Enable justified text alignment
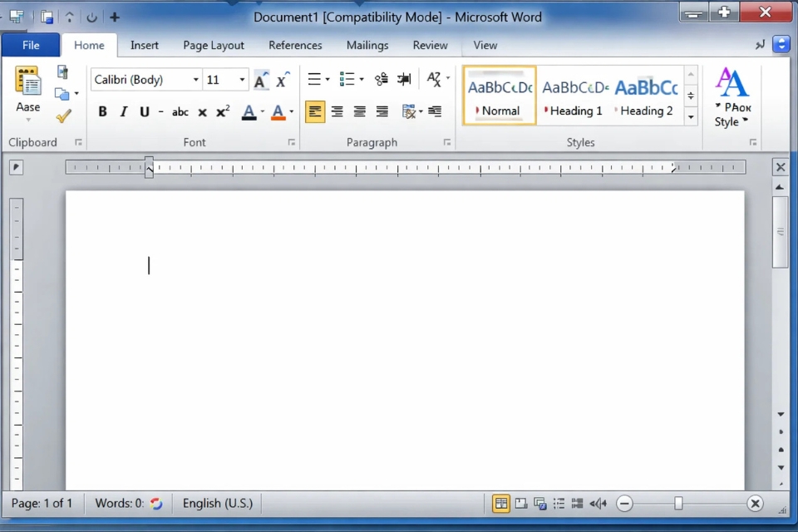Image resolution: width=798 pixels, height=532 pixels. (381, 111)
